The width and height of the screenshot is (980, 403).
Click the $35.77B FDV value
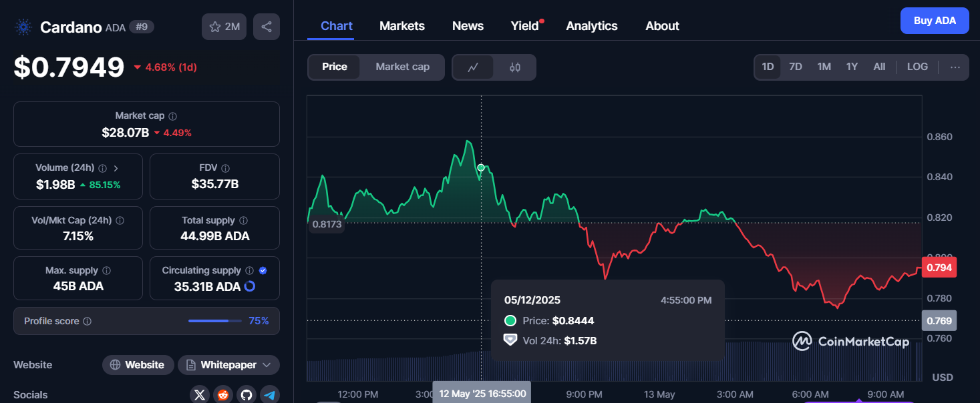(215, 184)
